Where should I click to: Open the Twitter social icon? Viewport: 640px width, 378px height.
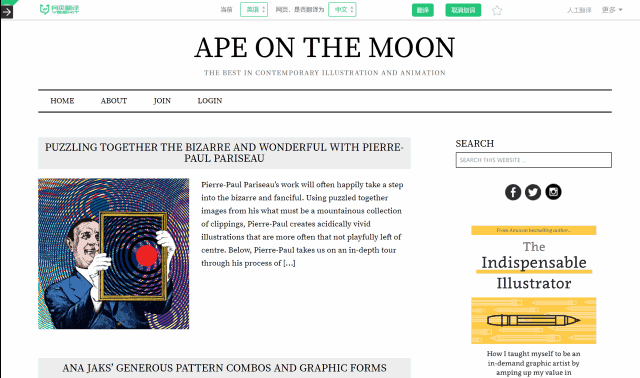[533, 192]
